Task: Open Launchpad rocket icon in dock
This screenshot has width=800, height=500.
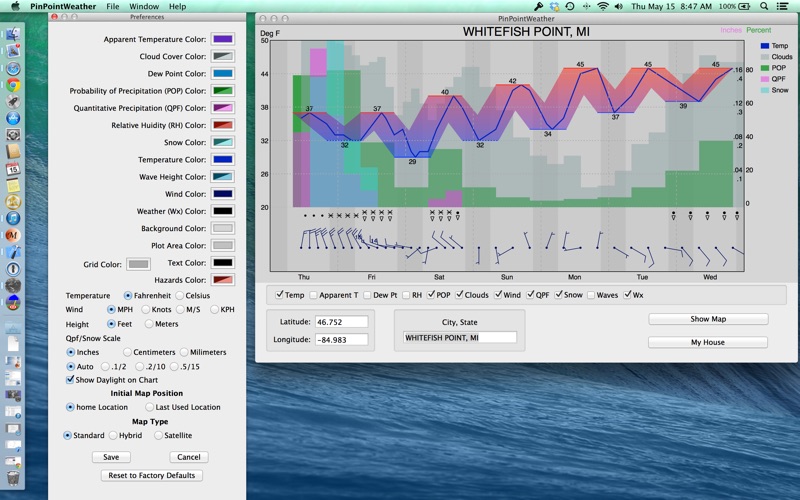Action: pos(13,102)
